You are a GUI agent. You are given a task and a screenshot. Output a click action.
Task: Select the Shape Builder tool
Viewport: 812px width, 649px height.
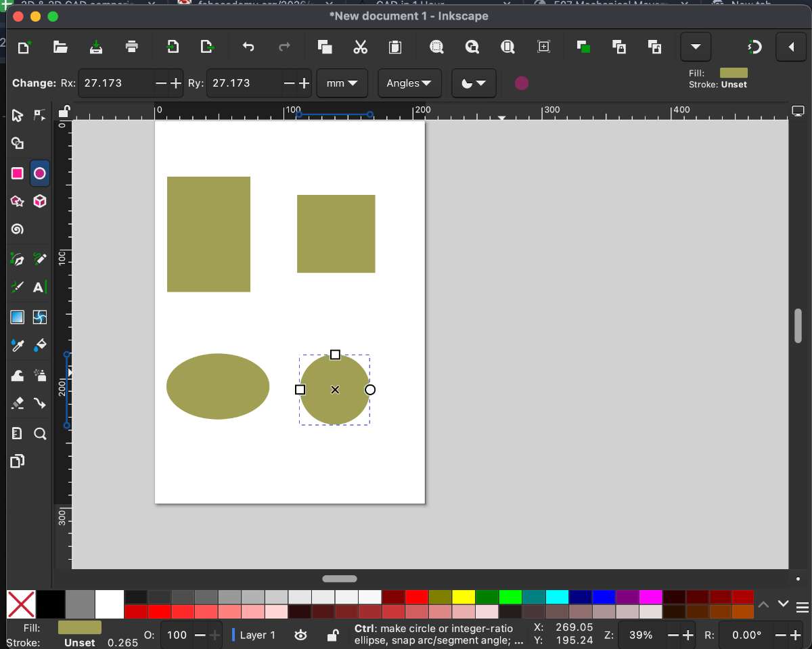click(x=18, y=143)
